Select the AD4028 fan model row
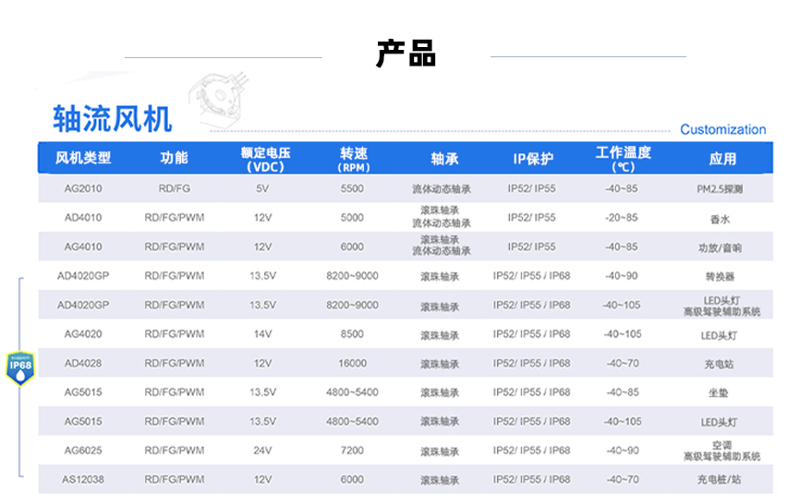The height and width of the screenshot is (504, 812). 83,364
